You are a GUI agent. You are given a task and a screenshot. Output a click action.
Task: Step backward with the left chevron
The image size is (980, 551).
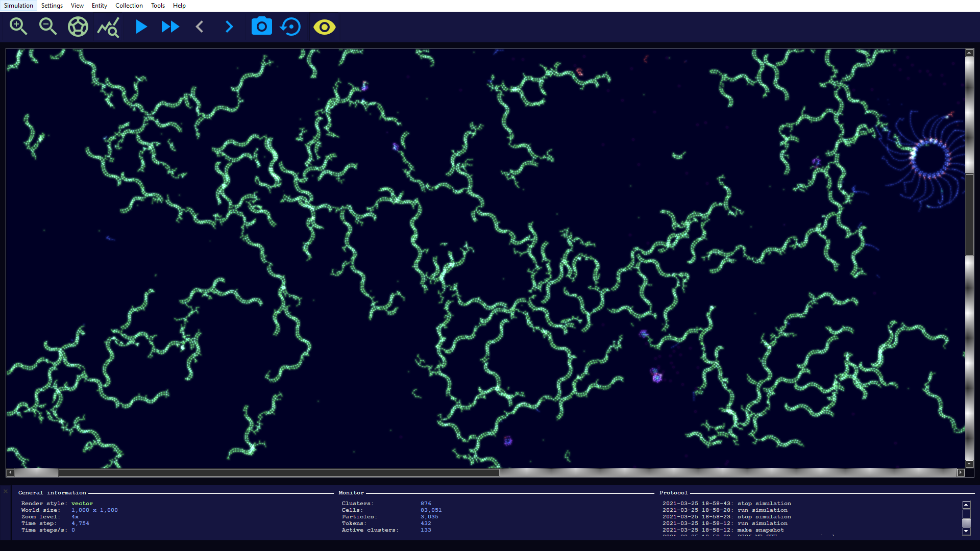200,27
